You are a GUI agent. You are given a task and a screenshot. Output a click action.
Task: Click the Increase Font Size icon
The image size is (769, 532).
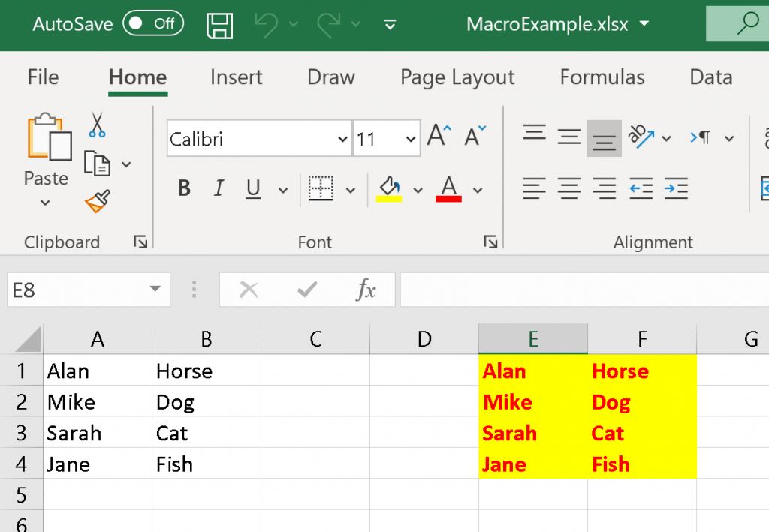(439, 137)
